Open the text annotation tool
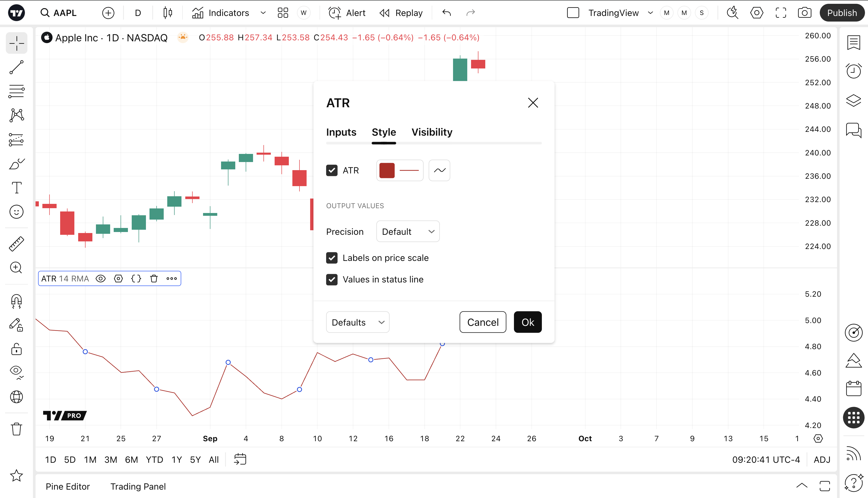This screenshot has width=868, height=498. pyautogui.click(x=16, y=188)
